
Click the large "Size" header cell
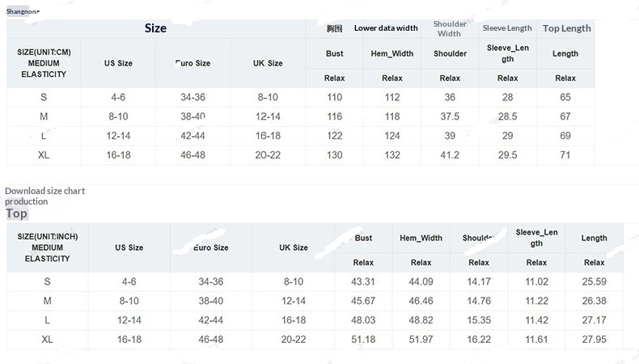coord(155,28)
